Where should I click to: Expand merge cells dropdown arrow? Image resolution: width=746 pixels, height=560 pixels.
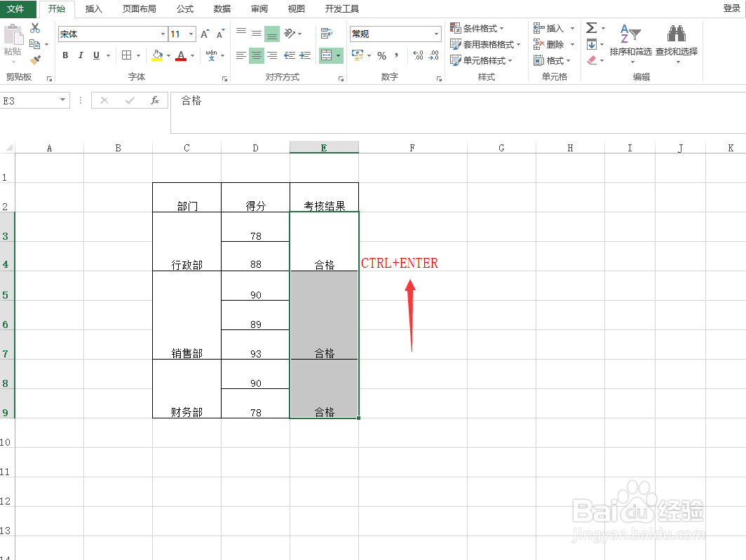tap(338, 55)
